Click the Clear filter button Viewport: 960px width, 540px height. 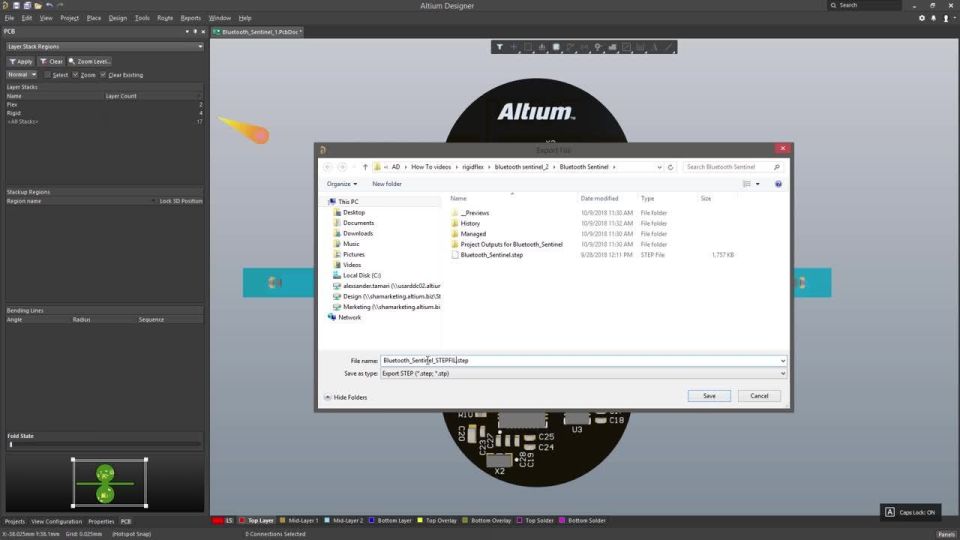point(51,61)
